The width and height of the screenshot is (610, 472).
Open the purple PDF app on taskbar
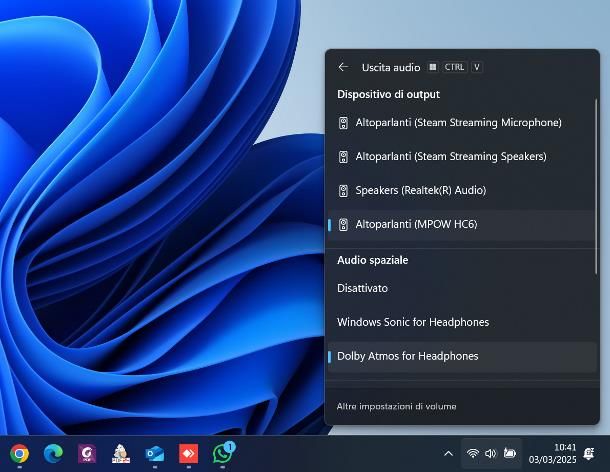click(x=87, y=453)
